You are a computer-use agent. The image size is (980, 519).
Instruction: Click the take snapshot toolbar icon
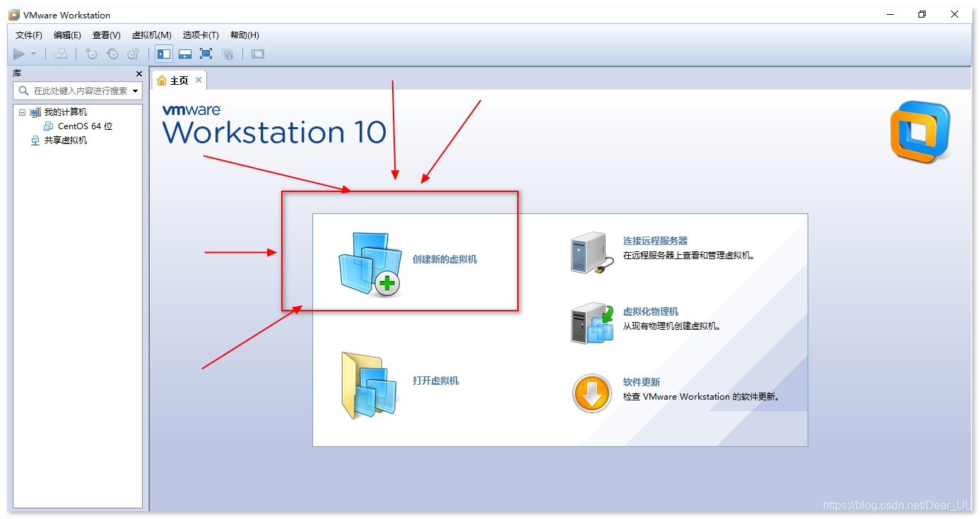pyautogui.click(x=91, y=54)
